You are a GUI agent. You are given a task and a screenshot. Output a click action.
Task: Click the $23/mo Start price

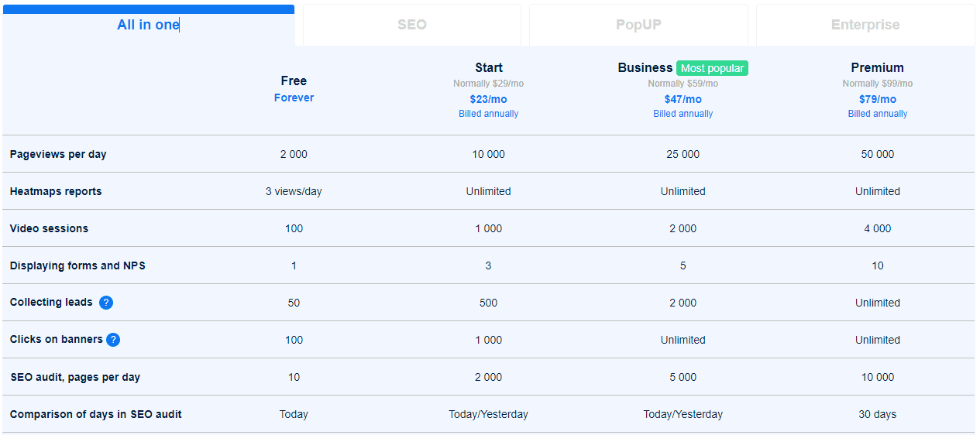pyautogui.click(x=488, y=99)
